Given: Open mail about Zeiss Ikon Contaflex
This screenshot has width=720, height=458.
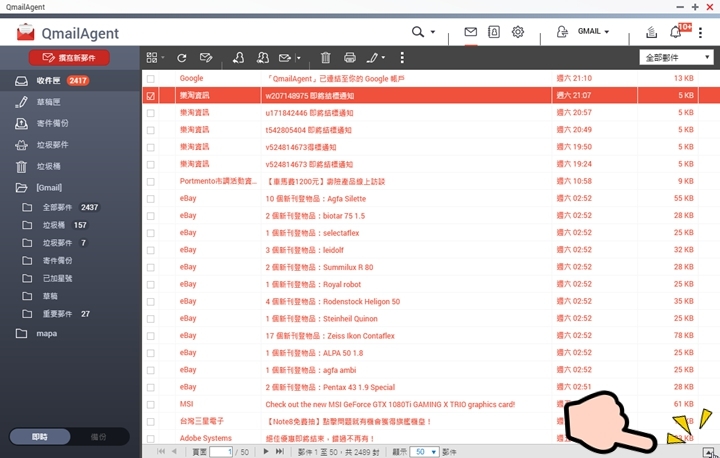Looking at the screenshot, I should click(431, 336).
